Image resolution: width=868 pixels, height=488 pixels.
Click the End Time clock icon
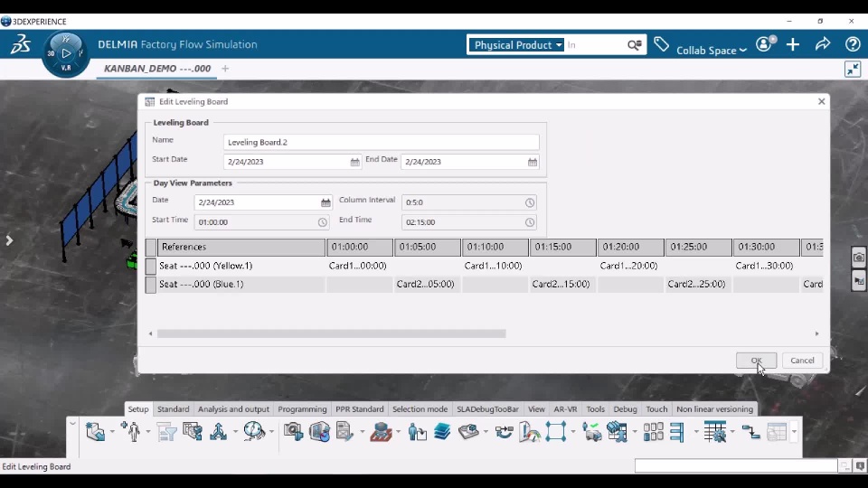pos(530,222)
